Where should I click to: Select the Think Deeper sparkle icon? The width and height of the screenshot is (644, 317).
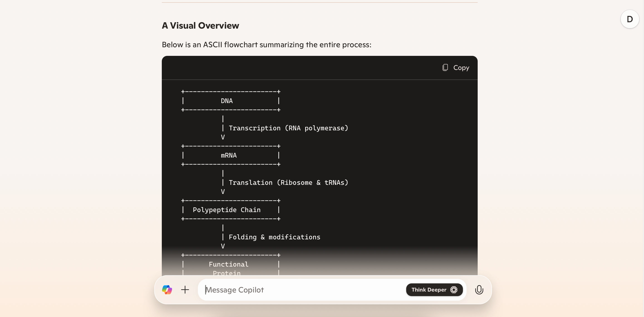pos(454,290)
